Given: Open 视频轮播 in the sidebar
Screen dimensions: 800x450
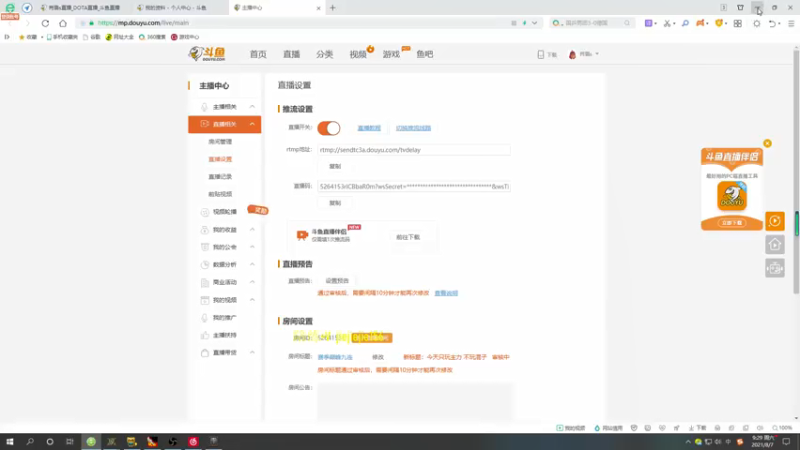Looking at the screenshot, I should [224, 212].
